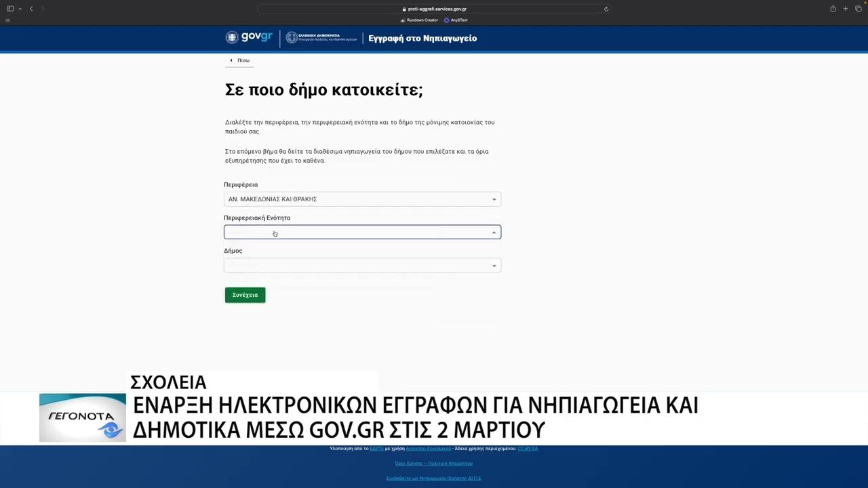Toggle the Safari sidebar button
The height and width of the screenshot is (488, 868).
[10, 9]
